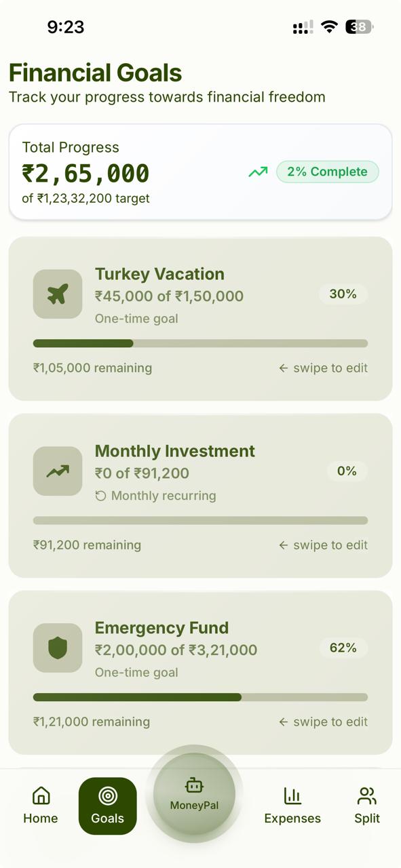Tap the Total Progress amount ₹2,65,000
The height and width of the screenshot is (868, 401).
(x=84, y=172)
